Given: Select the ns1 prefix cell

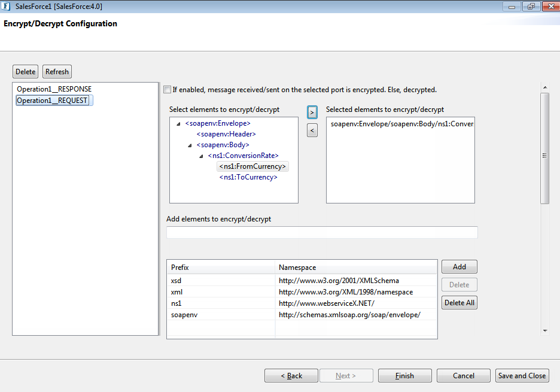Looking at the screenshot, I should (221, 303).
